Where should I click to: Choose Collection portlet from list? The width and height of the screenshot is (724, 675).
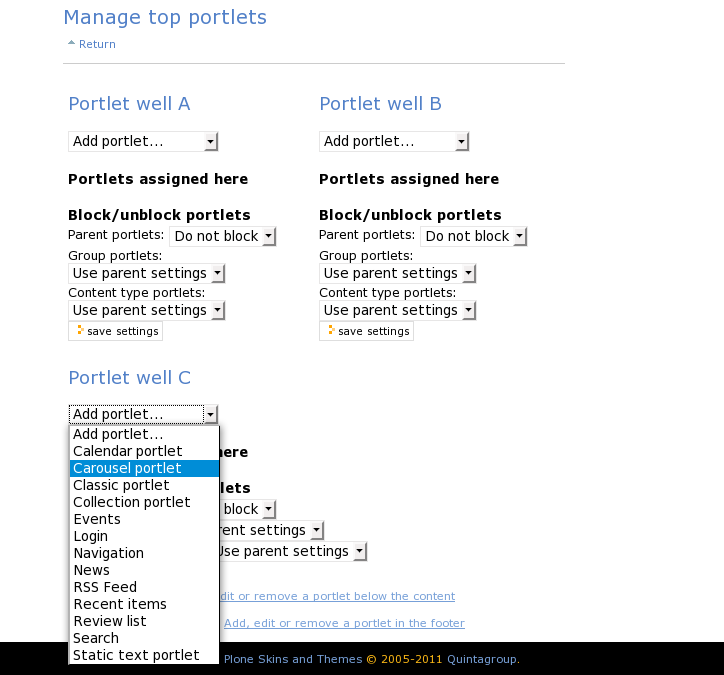(x=131, y=502)
